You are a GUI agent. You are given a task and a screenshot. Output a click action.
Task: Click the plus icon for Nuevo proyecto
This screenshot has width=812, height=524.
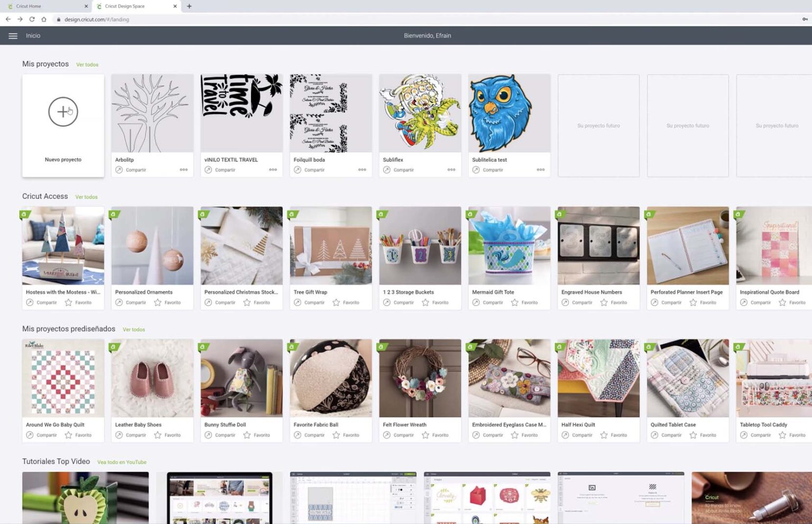coord(63,112)
